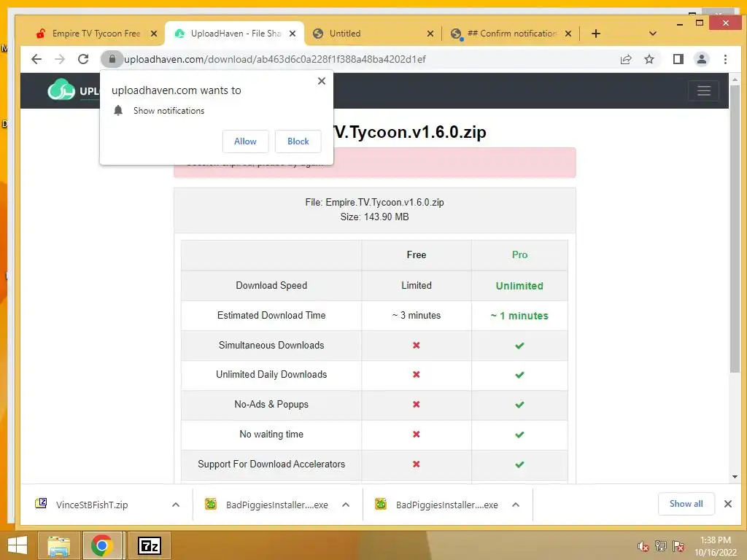
Task: Click the scrollbar up arrow
Action: tap(735, 79)
